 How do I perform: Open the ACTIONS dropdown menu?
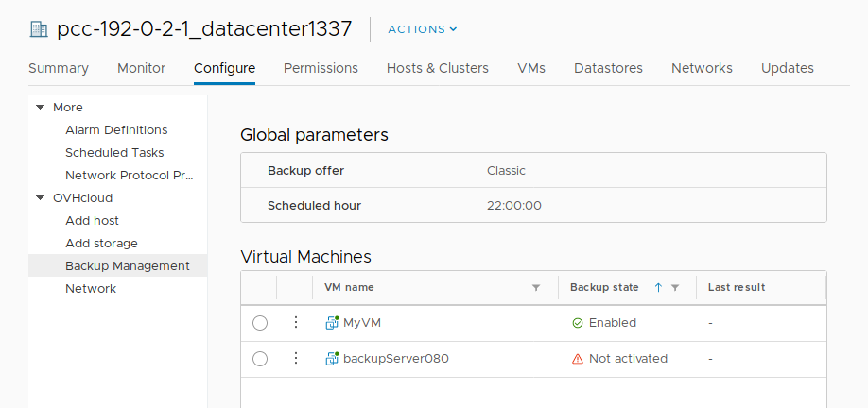(x=422, y=29)
